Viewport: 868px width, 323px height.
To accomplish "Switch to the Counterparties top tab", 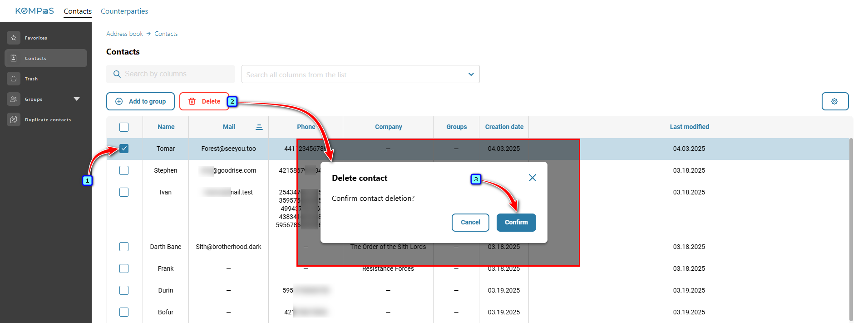I will click(124, 11).
